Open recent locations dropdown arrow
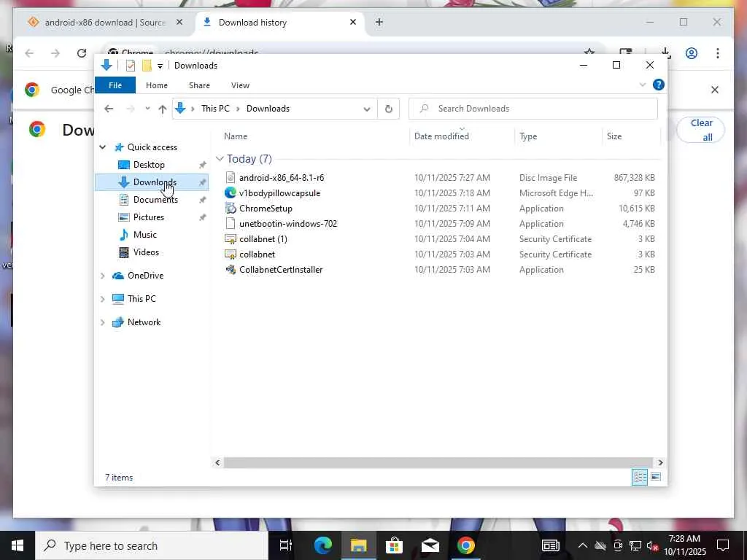Image resolution: width=747 pixels, height=560 pixels. pos(147,109)
